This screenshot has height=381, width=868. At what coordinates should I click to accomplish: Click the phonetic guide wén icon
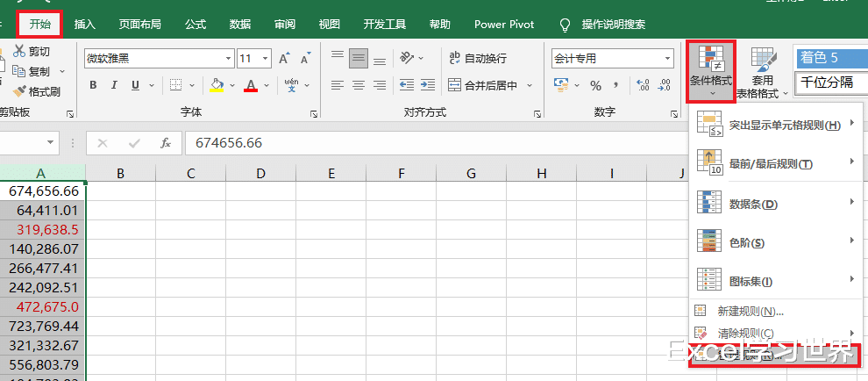click(x=291, y=85)
